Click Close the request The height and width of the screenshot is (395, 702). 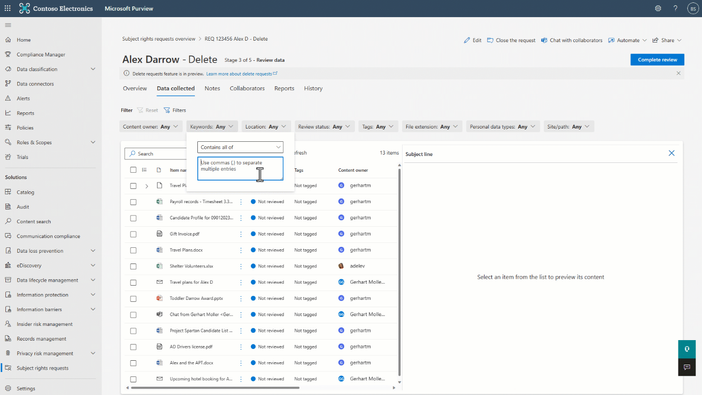511,40
